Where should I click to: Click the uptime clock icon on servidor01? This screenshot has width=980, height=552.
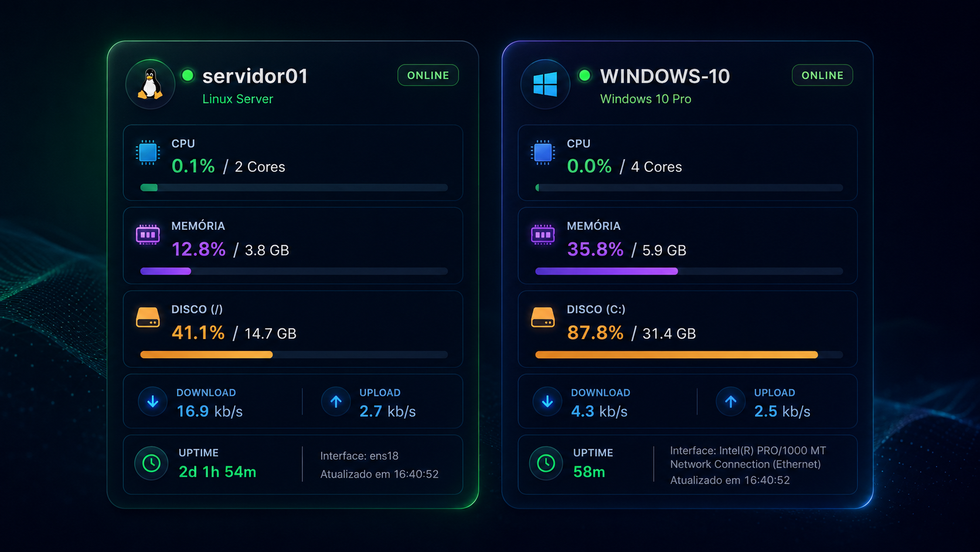coord(151,463)
